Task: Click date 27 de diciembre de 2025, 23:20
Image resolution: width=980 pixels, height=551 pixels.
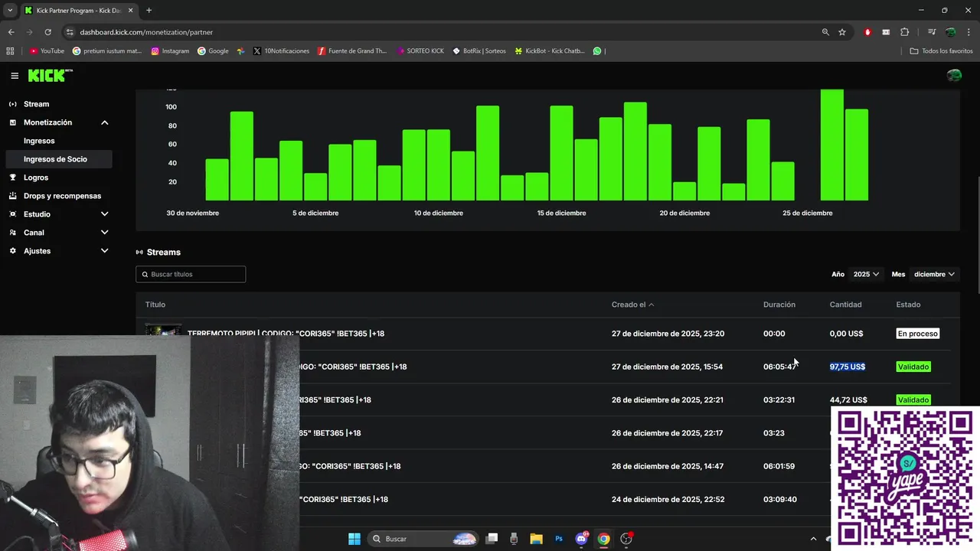Action: coord(668,334)
